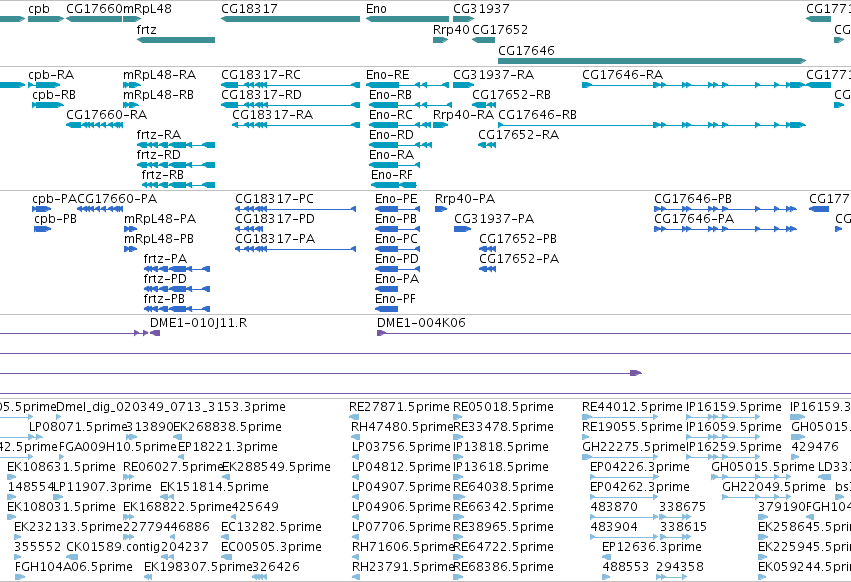Click the EP04226.3prime EST
The image size is (851, 582).
624,477
